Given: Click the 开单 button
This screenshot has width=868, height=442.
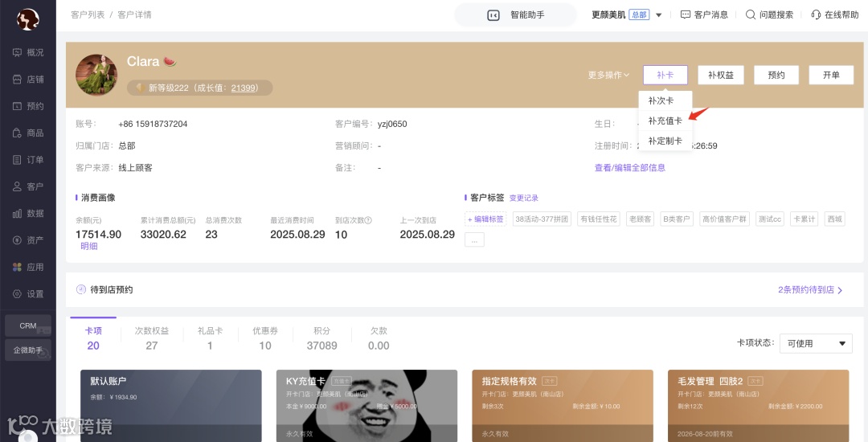Looking at the screenshot, I should [831, 75].
